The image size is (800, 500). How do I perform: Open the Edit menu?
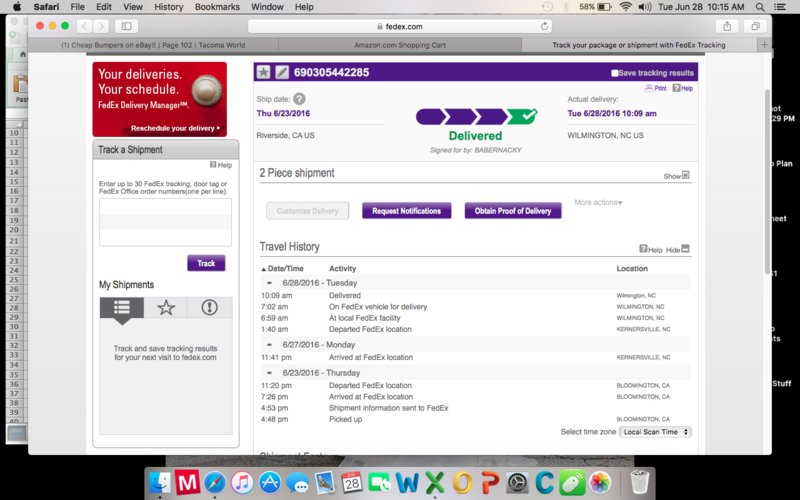[x=104, y=7]
